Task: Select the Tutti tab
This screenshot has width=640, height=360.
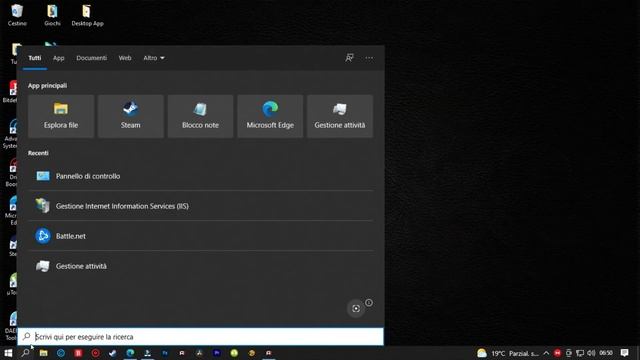Action: [35, 58]
